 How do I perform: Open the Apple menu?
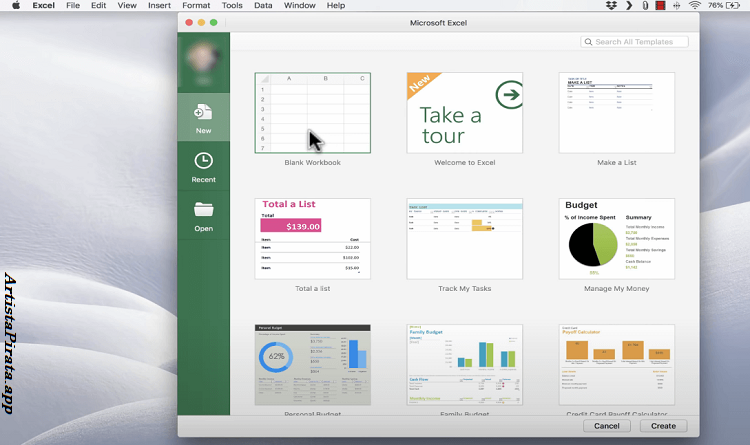click(16, 5)
